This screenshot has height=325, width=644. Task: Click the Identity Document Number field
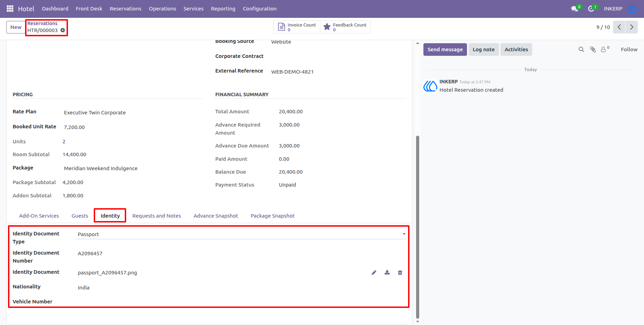(x=241, y=254)
